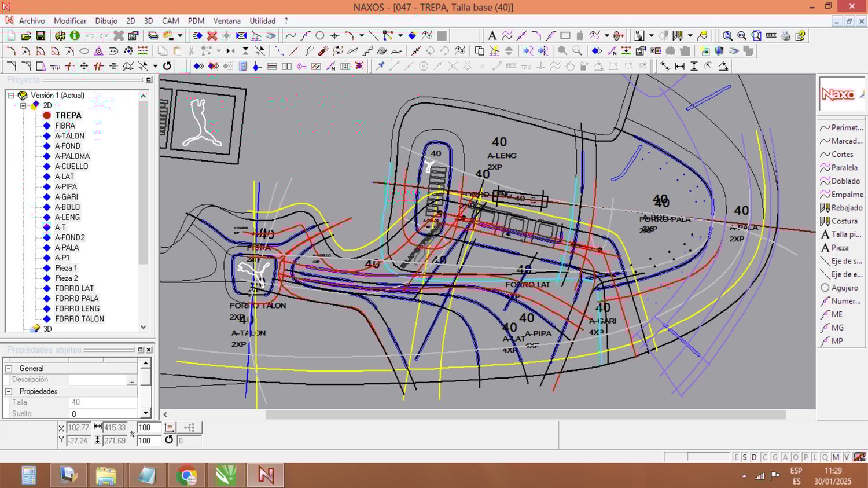
Task: Open the Modificar menu
Action: (70, 21)
